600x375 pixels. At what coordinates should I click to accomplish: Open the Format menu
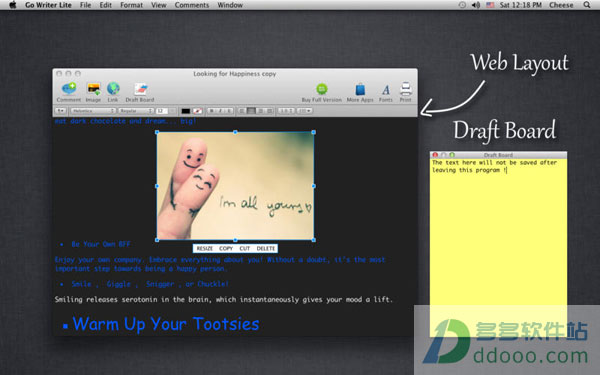pyautogui.click(x=131, y=5)
